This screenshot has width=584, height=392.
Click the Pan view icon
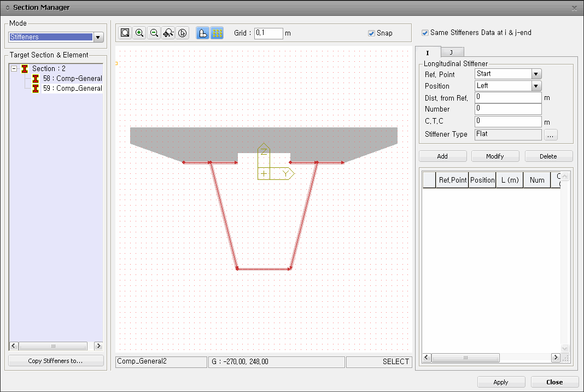tap(168, 33)
